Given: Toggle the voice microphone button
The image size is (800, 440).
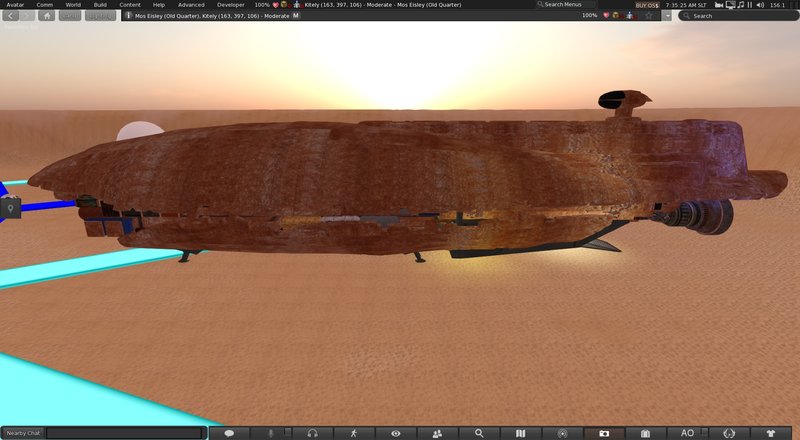Looking at the screenshot, I should (271, 433).
